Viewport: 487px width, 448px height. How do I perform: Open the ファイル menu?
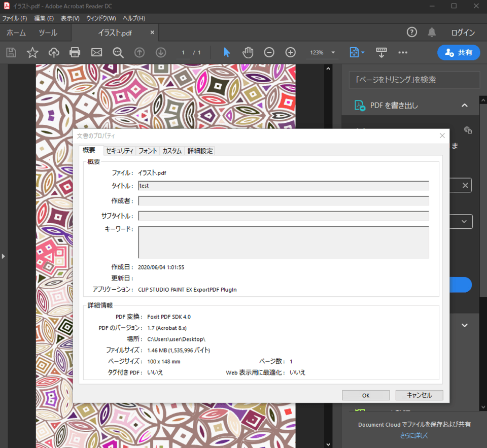15,18
